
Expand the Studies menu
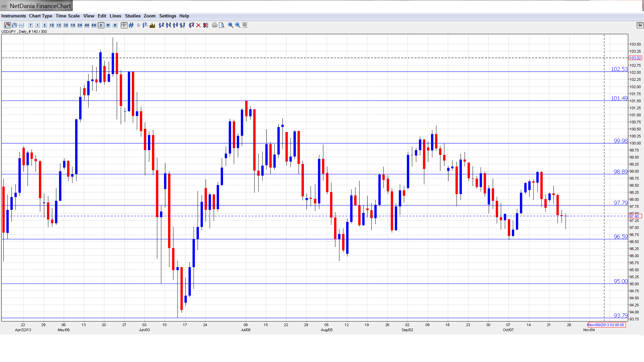[x=132, y=16]
